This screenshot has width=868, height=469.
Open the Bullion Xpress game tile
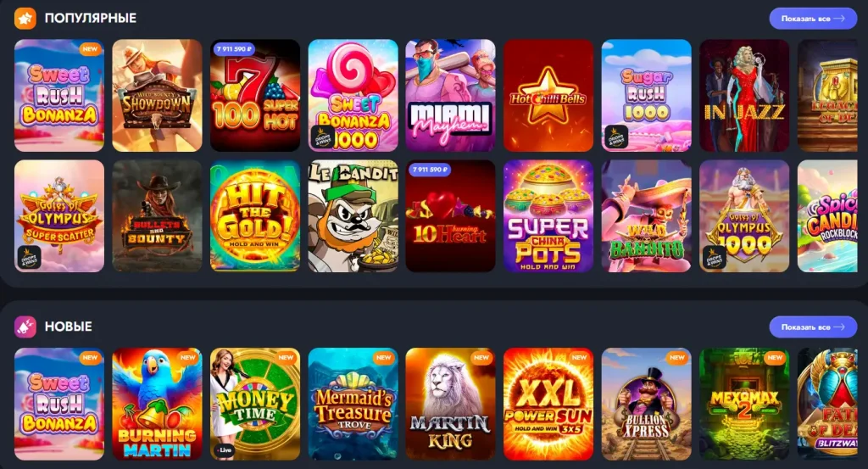646,404
